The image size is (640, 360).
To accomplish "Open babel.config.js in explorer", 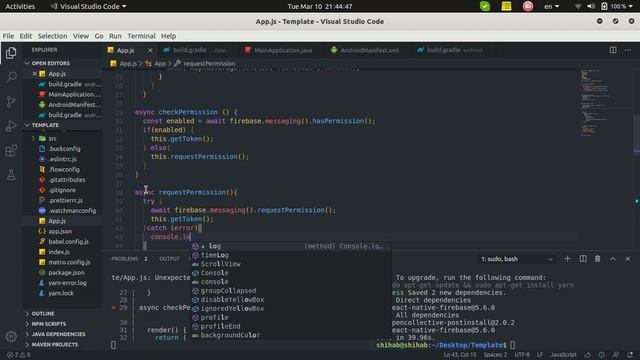I will [x=68, y=242].
